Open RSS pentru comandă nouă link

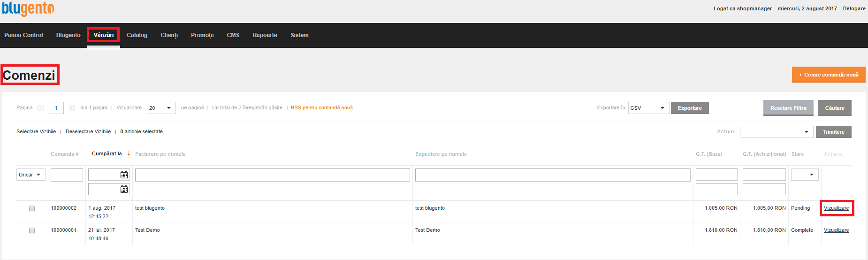click(321, 108)
